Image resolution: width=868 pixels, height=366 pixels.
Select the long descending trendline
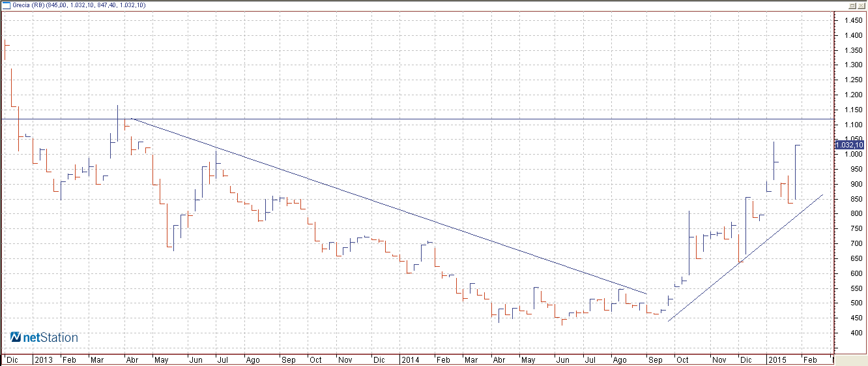click(390, 206)
